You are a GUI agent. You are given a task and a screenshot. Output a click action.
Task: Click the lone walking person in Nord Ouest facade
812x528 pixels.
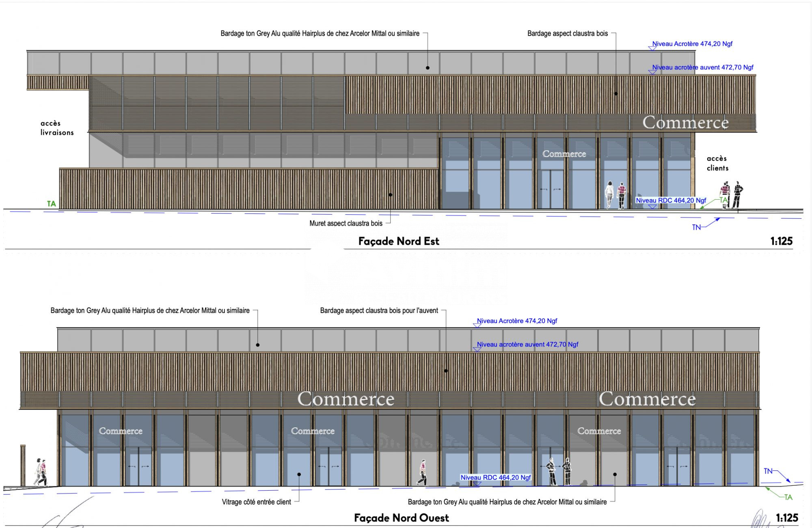(423, 473)
